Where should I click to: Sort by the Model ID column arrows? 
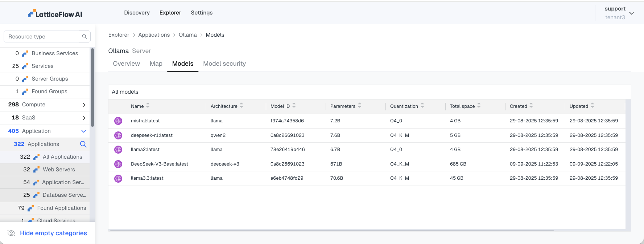[294, 106]
